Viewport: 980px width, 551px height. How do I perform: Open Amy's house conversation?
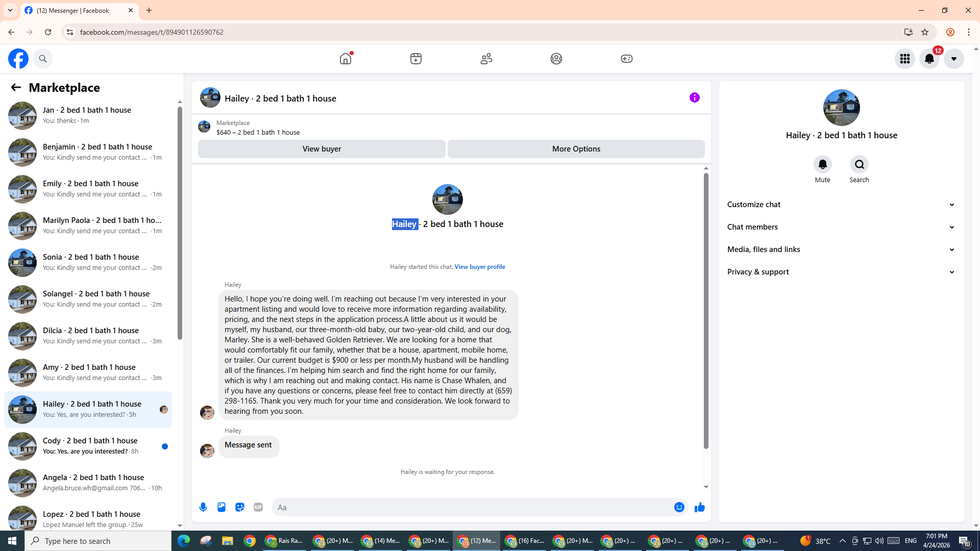(x=88, y=372)
